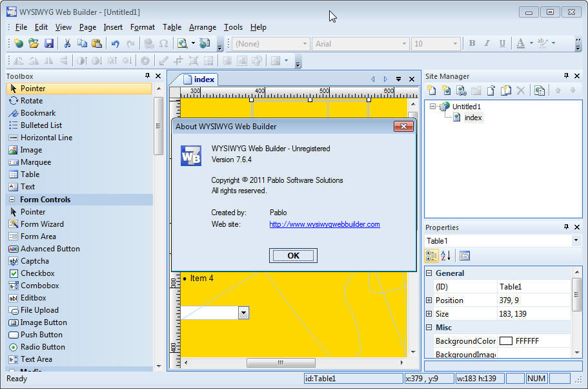Pin the Site Manager panel

click(567, 76)
